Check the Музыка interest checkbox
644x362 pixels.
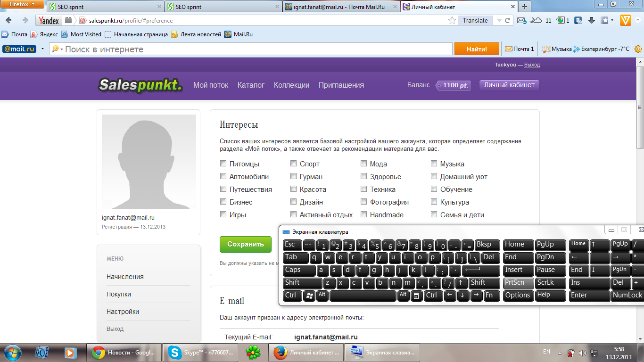[x=434, y=164]
